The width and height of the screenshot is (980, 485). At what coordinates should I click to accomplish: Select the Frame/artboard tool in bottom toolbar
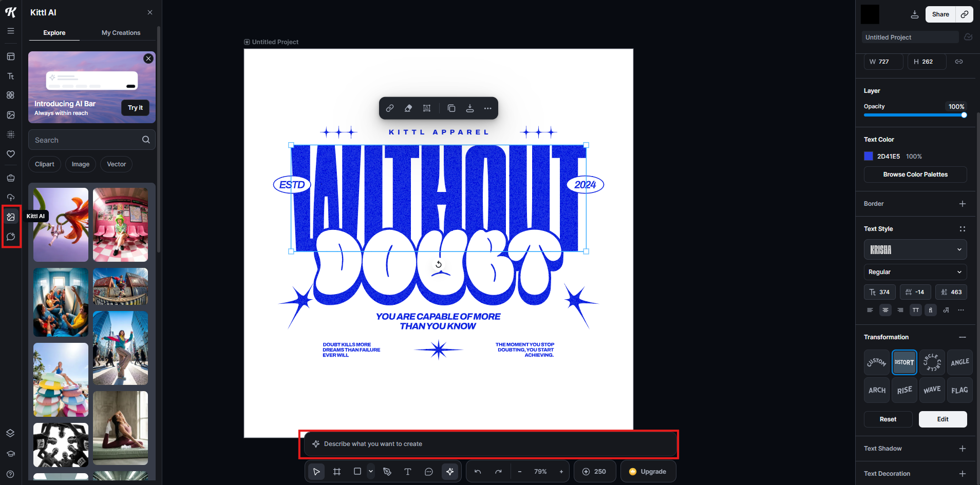[337, 472]
